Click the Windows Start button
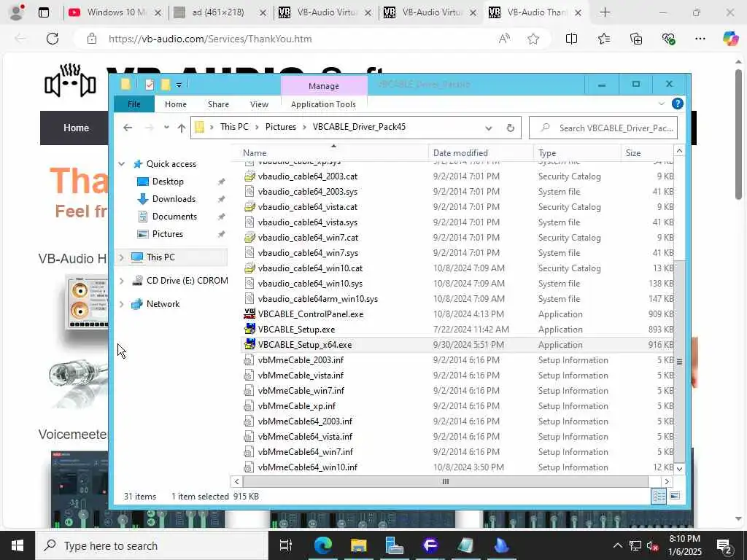747x560 pixels. click(18, 545)
